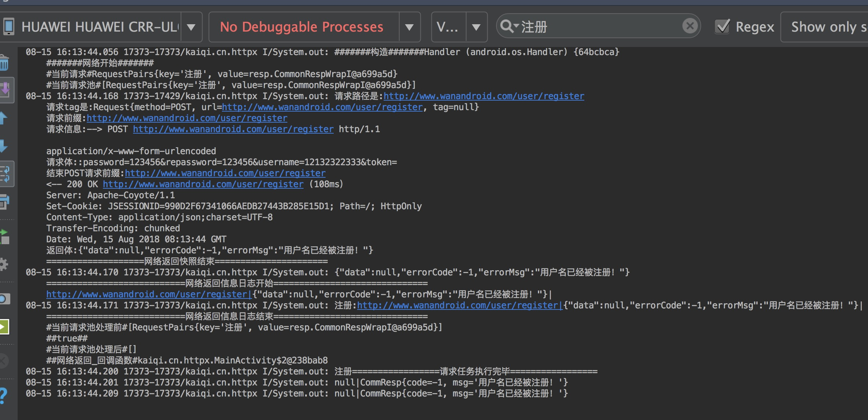The image size is (868, 420).
Task: Open logcat settings gear icon
Action: pos(4,264)
